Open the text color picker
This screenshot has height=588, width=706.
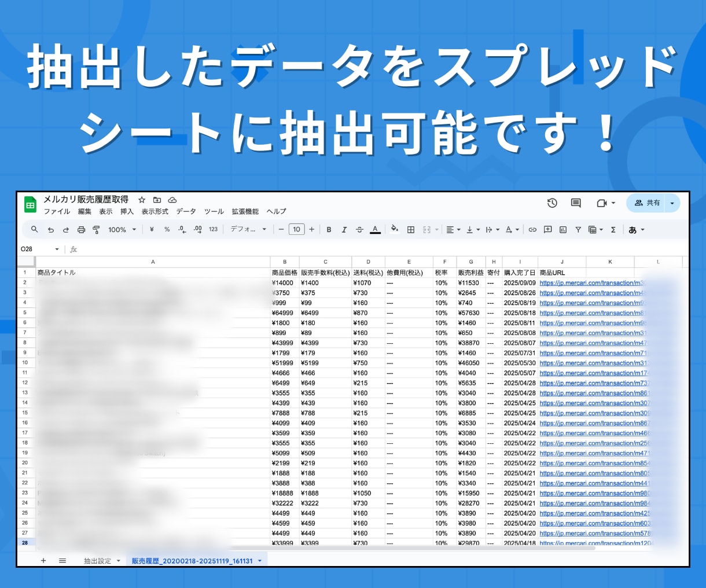pos(375,230)
